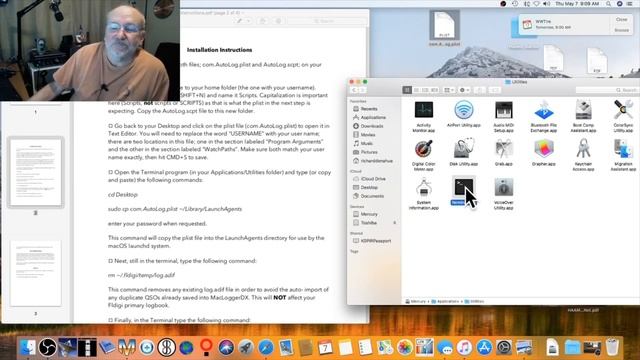Snooze the calendar notification
This screenshot has height=360, width=640.
pos(622,30)
